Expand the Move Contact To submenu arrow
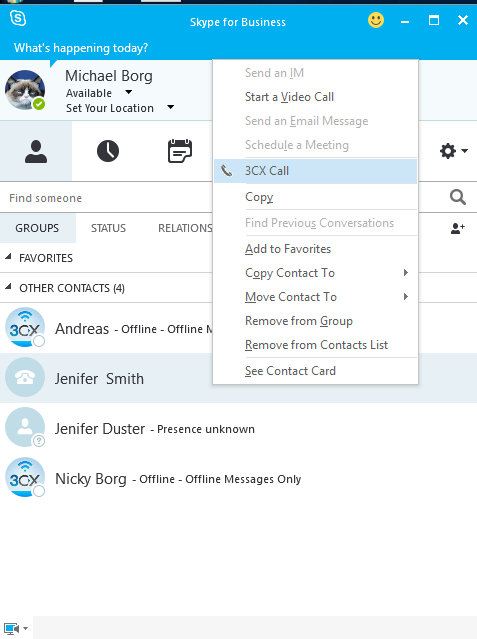 (x=406, y=296)
